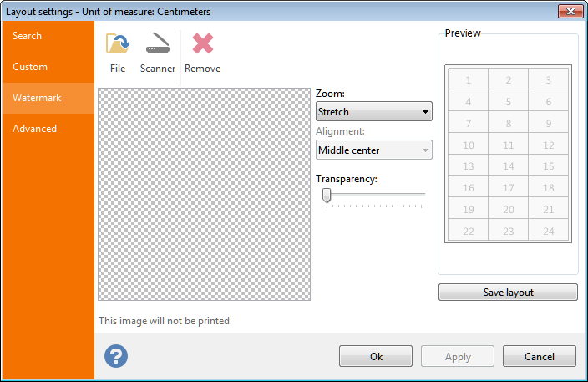Viewport: 588px width, 382px height.
Task: Click the Cancel button
Action: 539,356
